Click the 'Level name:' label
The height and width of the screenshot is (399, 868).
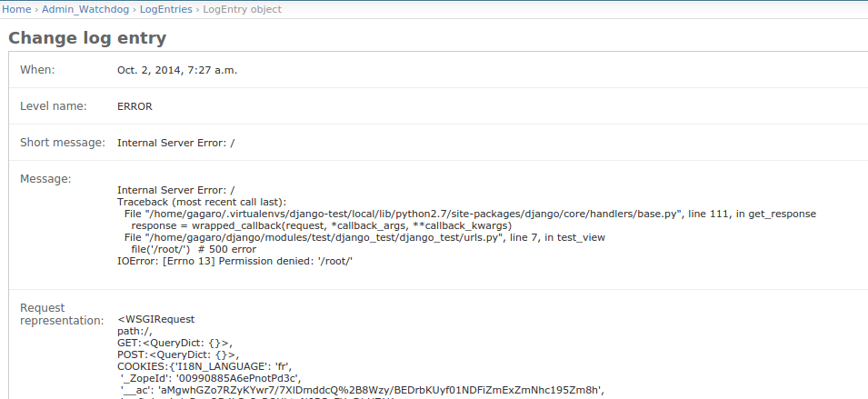[53, 106]
